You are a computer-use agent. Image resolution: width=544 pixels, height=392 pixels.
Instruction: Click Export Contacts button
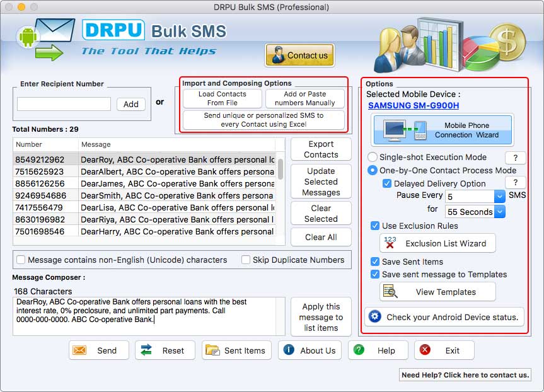click(x=321, y=149)
